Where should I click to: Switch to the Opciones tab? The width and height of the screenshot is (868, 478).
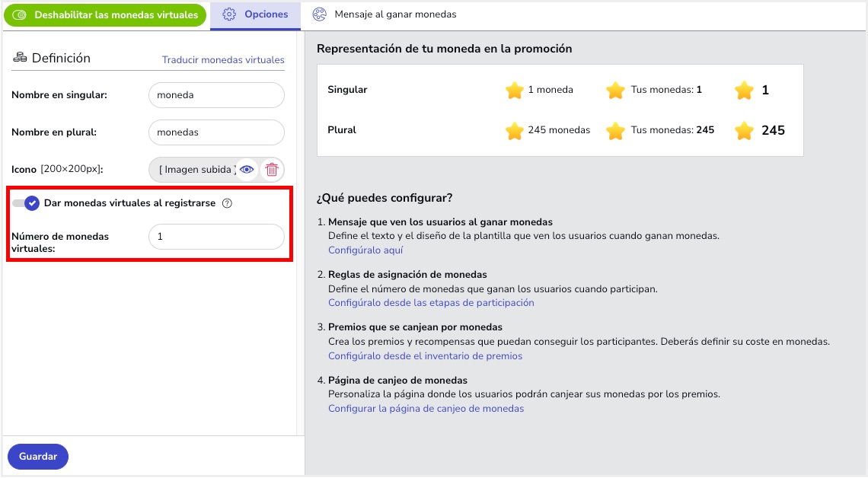[256, 14]
